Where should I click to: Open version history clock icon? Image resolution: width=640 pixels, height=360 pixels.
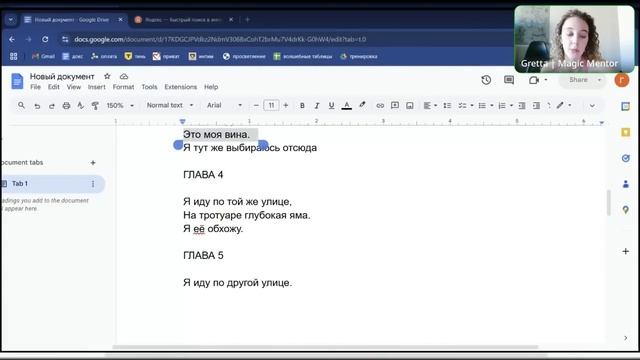[486, 80]
